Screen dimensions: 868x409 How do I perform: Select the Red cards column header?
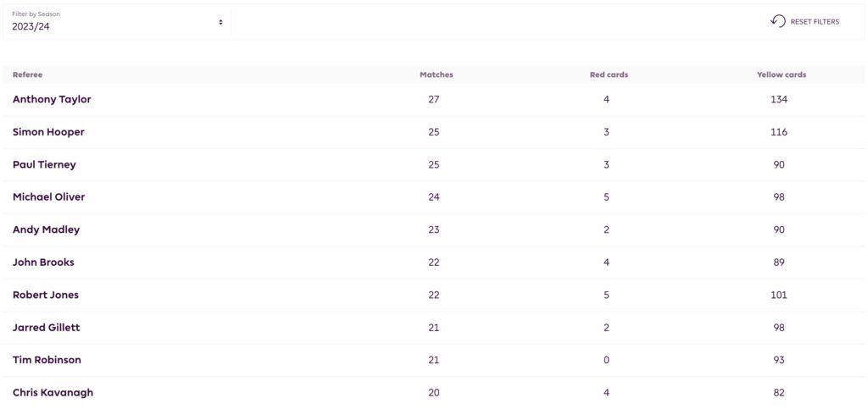tap(608, 75)
